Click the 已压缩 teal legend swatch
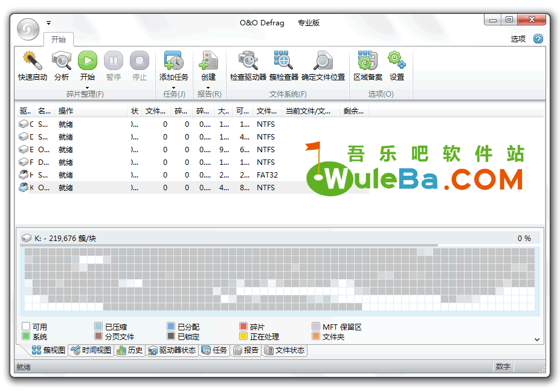The width and height of the screenshot is (560, 392). pyautogui.click(x=98, y=326)
